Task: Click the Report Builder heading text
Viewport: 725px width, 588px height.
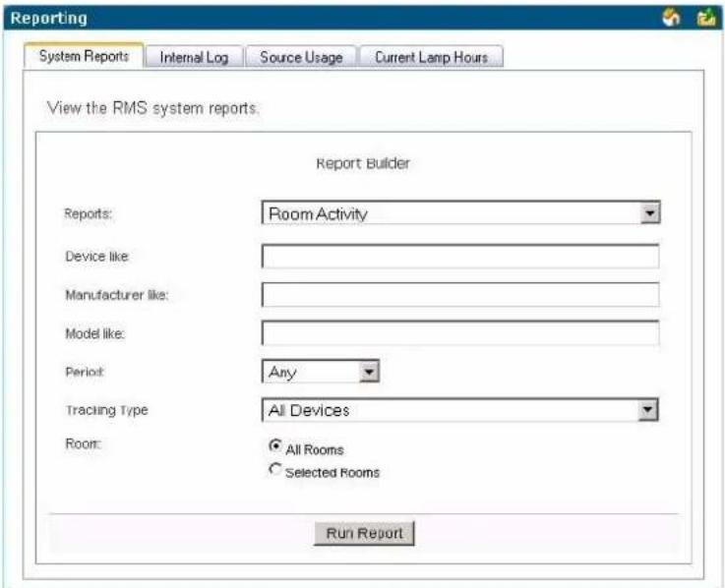Action: pyautogui.click(x=363, y=163)
